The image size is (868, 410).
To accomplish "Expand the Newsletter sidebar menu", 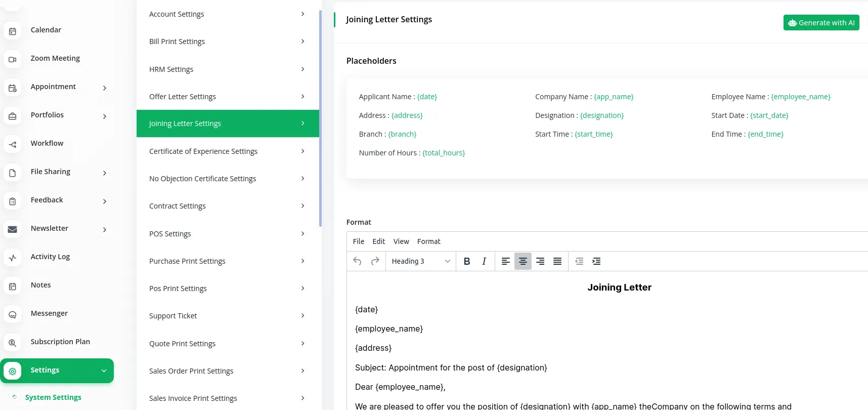I will tap(104, 229).
